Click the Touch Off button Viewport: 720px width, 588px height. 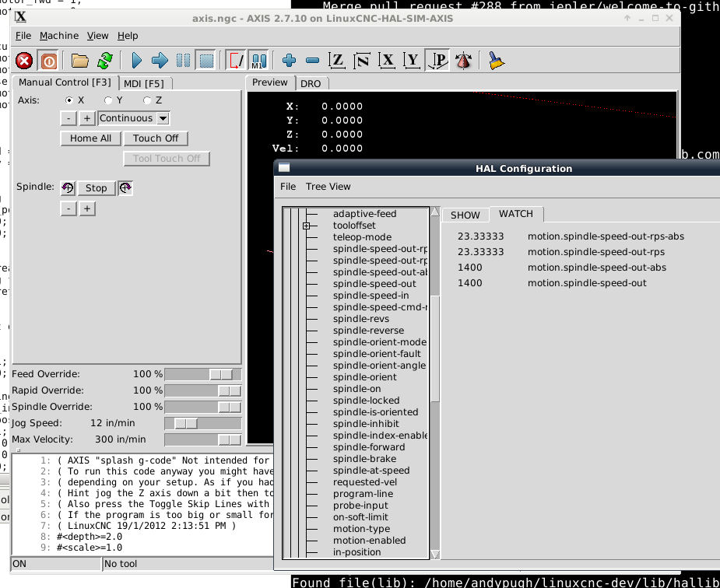(x=156, y=138)
